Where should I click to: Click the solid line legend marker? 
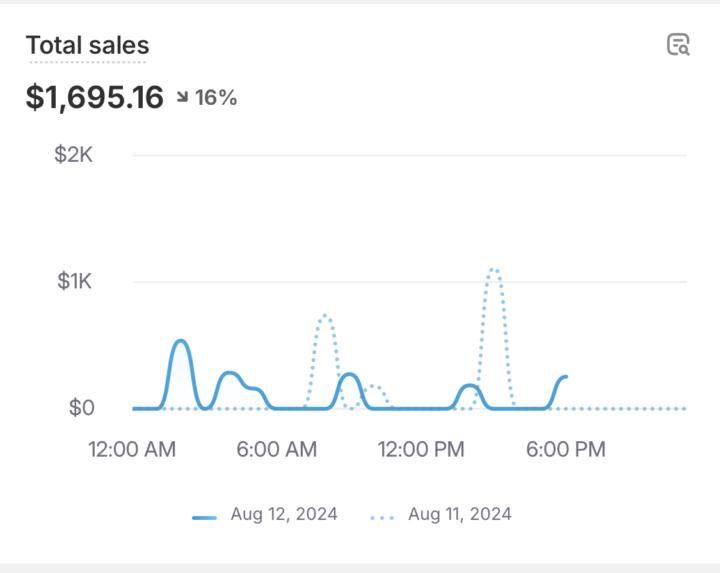[204, 517]
